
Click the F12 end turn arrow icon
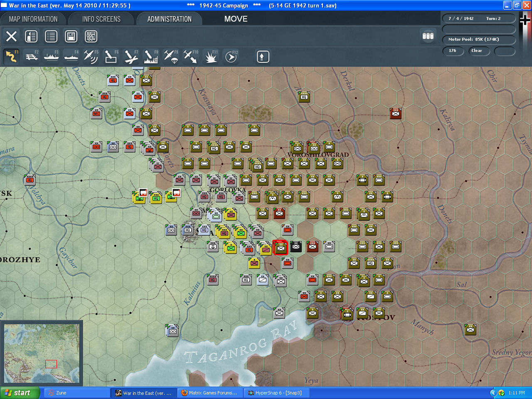(x=231, y=57)
